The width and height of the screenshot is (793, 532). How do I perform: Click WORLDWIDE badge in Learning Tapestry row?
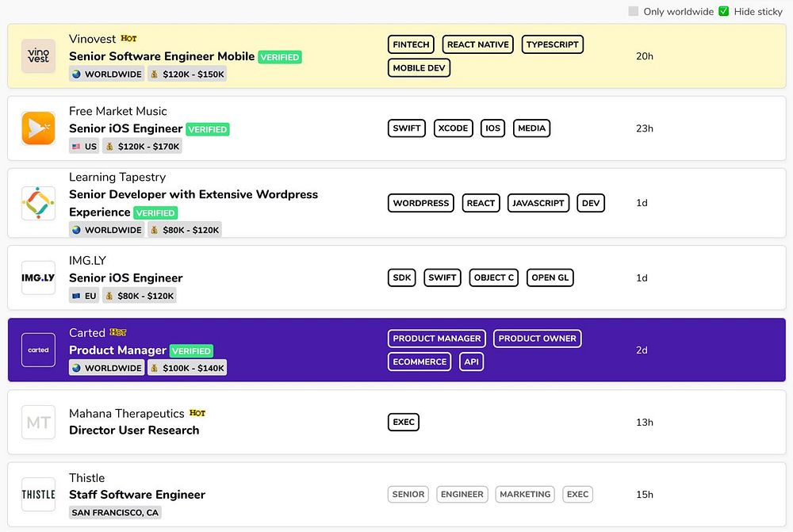click(107, 230)
